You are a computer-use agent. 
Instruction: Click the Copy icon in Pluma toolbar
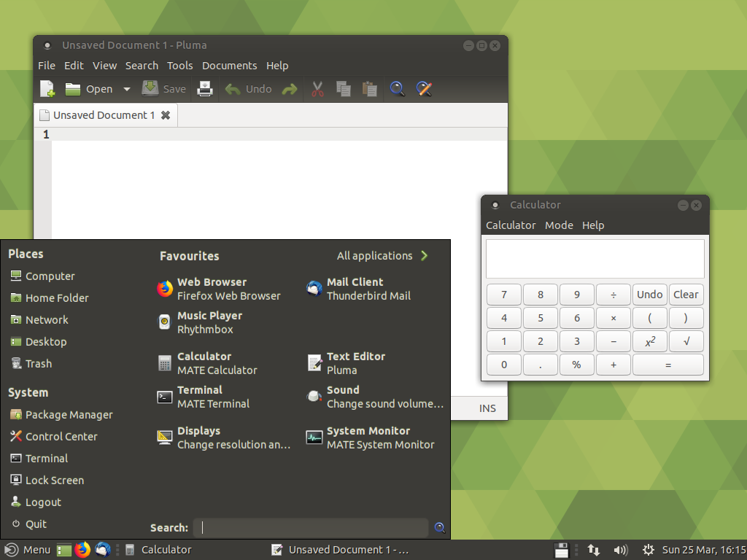343,89
